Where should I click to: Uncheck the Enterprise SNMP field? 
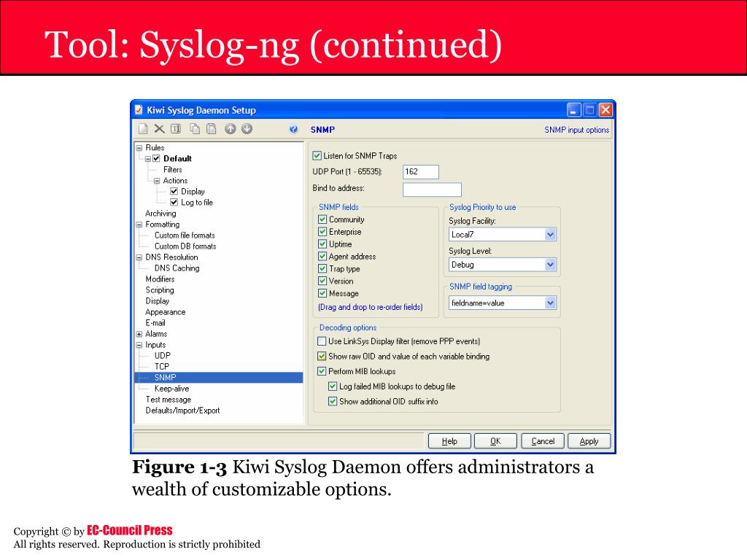click(x=322, y=232)
